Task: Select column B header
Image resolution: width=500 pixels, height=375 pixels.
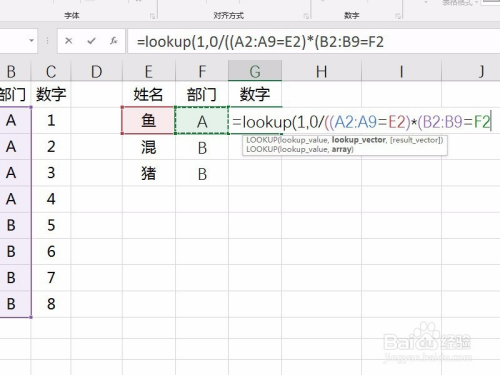Action: 15,71
